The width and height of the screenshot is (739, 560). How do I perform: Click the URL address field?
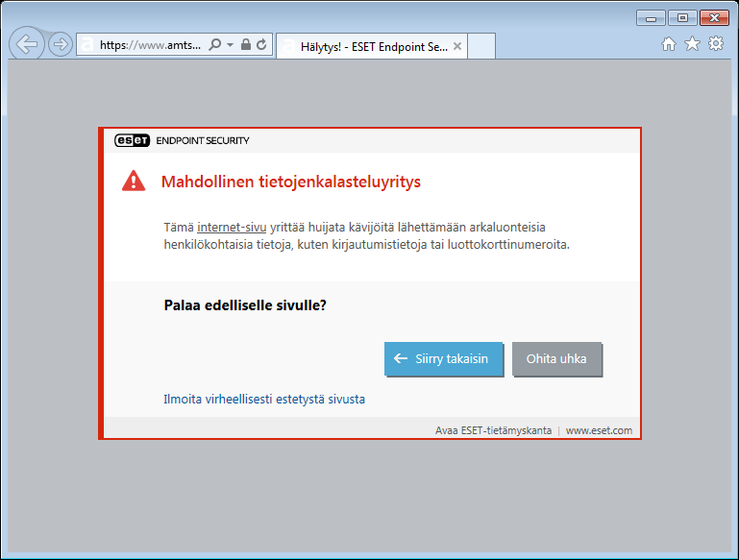click(150, 44)
